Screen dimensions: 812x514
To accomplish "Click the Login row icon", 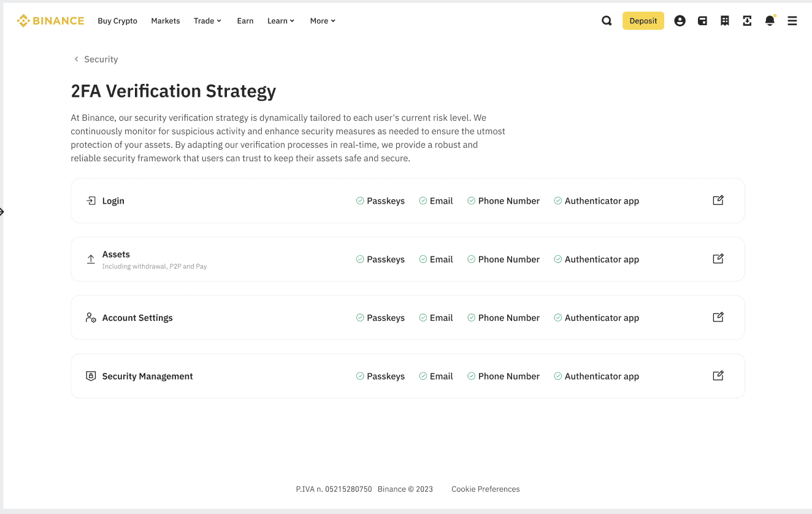I will (91, 201).
